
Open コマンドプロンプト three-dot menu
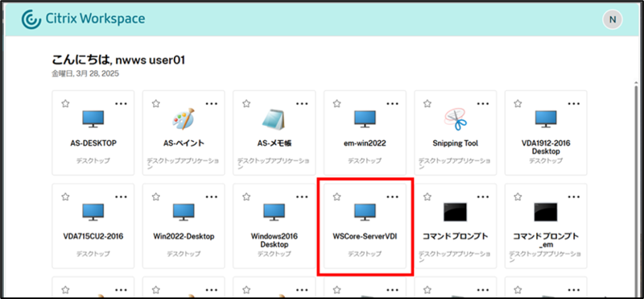(x=484, y=197)
